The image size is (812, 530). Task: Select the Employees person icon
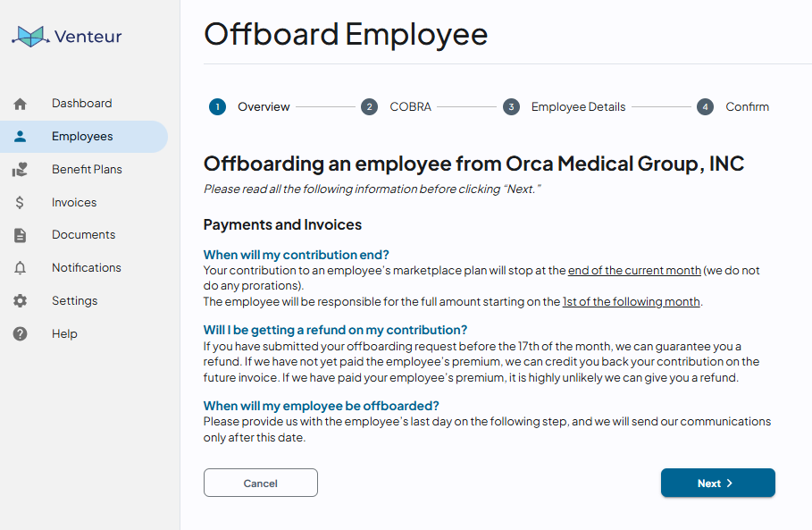tap(21, 136)
